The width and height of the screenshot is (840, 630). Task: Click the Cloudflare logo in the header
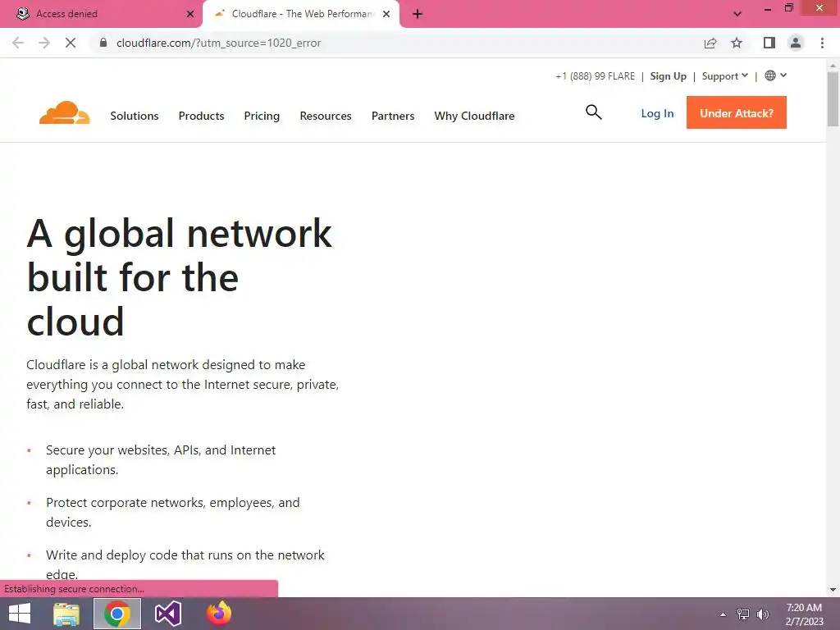(x=64, y=112)
